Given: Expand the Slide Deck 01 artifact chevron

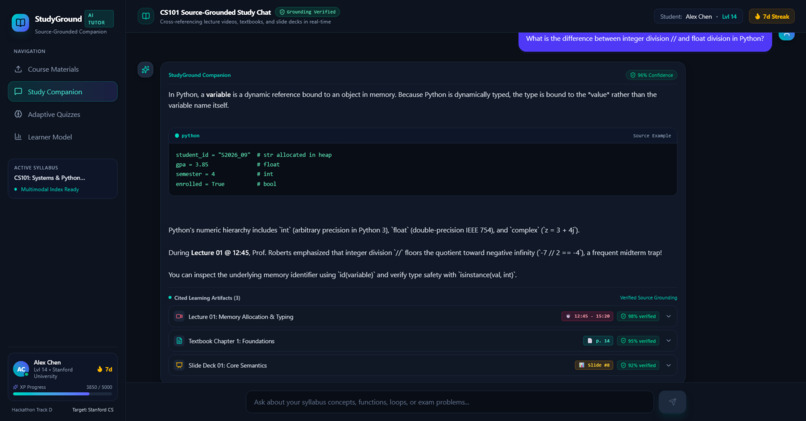Looking at the screenshot, I should coord(668,365).
